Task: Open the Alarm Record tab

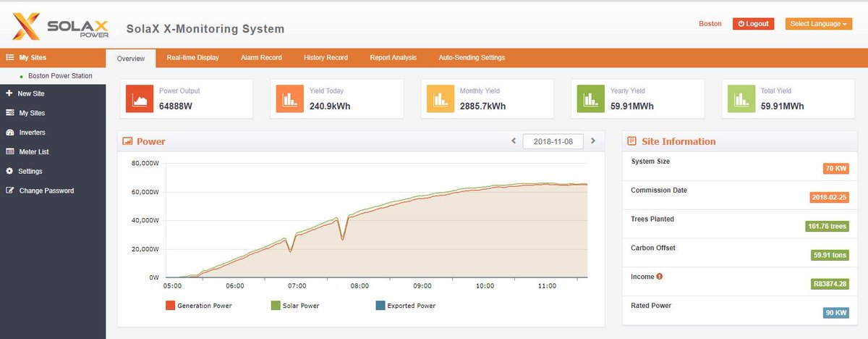Action: [x=261, y=57]
